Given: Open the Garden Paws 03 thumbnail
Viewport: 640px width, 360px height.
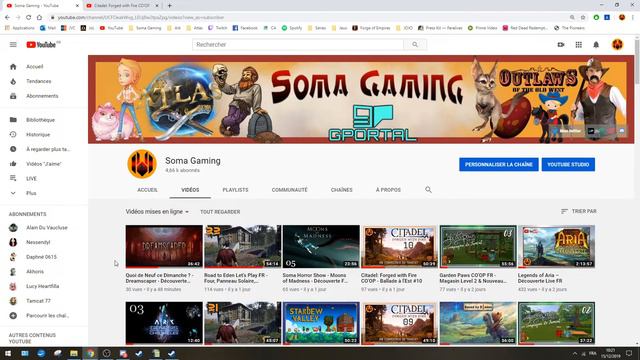Looking at the screenshot, I should (x=478, y=247).
